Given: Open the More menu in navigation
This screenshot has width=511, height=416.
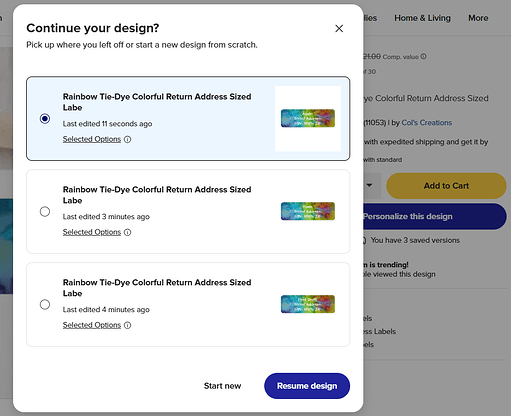Looking at the screenshot, I should point(478,18).
